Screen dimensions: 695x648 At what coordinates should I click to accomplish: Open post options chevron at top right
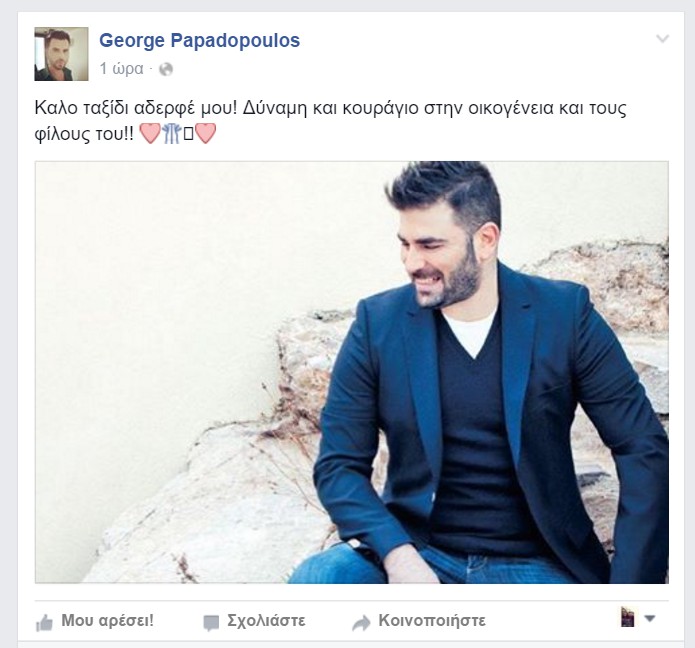[663, 39]
